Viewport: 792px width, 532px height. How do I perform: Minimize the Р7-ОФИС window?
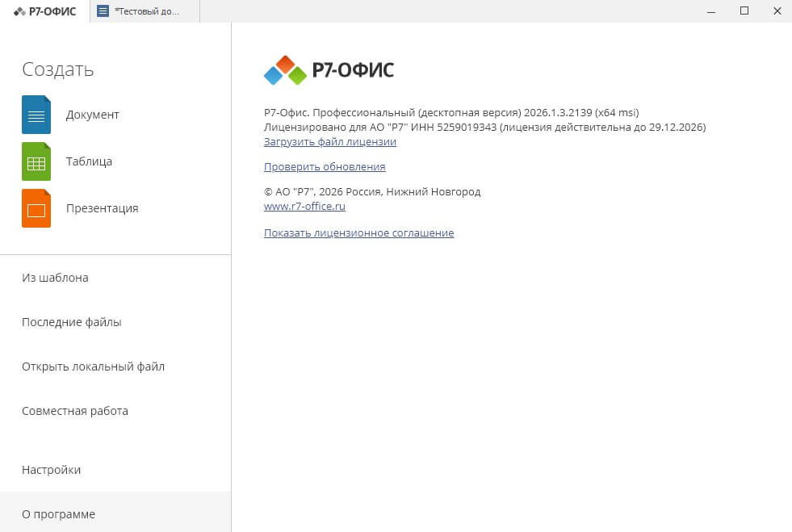pyautogui.click(x=711, y=11)
